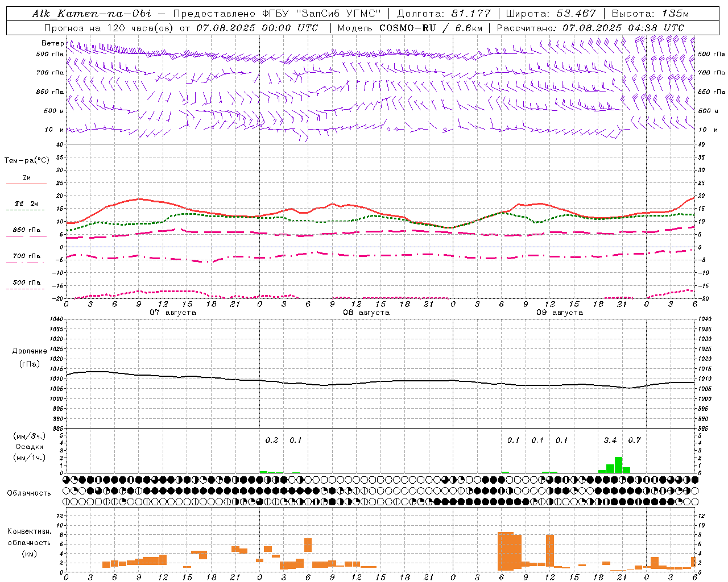Click the '(мм/1ч.)' precipitation unit label
Screen dimensions: 728x582
(x=29, y=458)
